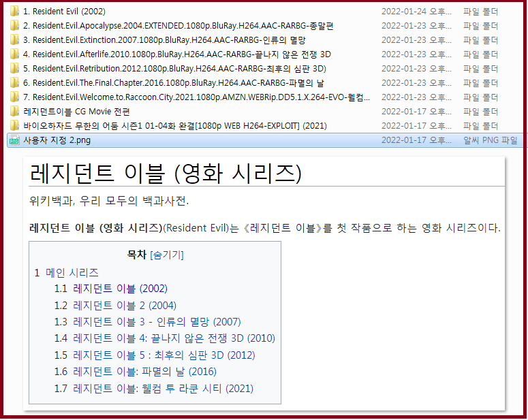The image size is (528, 420).
Task: Open 1.7 웰컴 투 라쿤 시티 link
Action: (164, 389)
